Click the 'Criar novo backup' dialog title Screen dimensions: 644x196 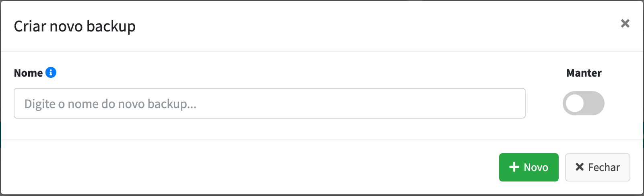(x=75, y=26)
